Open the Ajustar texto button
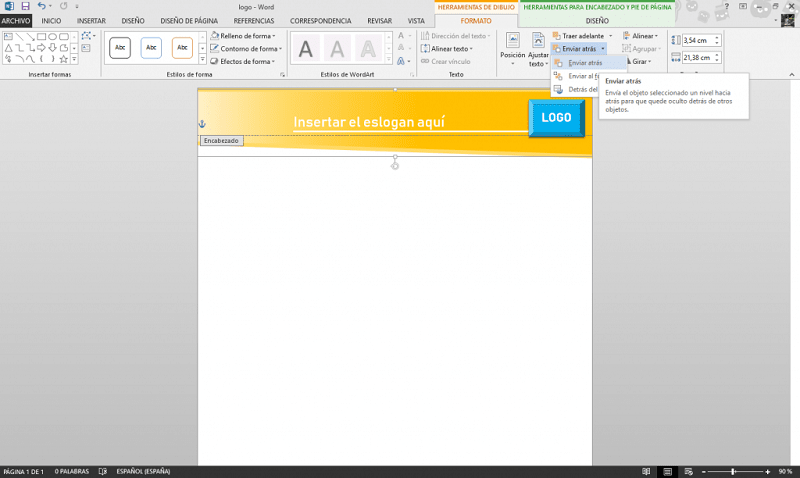 tap(538, 49)
